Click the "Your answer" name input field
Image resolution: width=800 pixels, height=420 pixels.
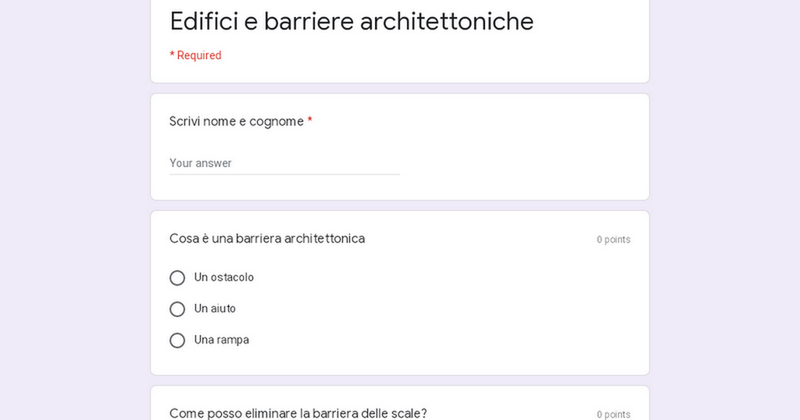[x=284, y=163]
